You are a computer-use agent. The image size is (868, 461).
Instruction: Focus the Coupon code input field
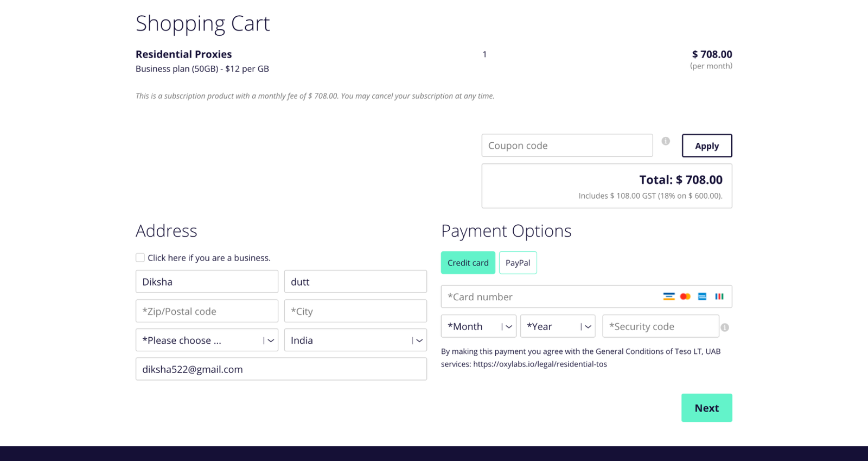(567, 146)
